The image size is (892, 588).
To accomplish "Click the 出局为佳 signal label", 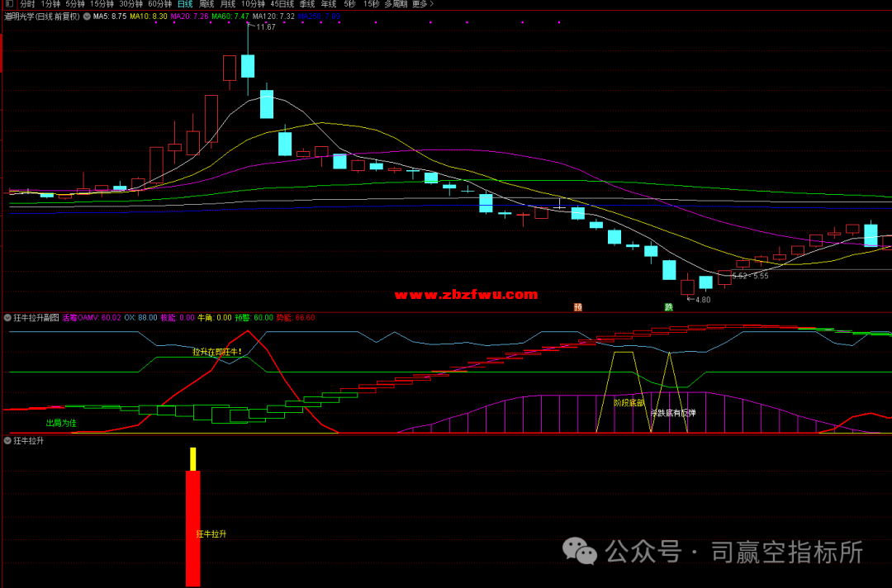I will [61, 423].
